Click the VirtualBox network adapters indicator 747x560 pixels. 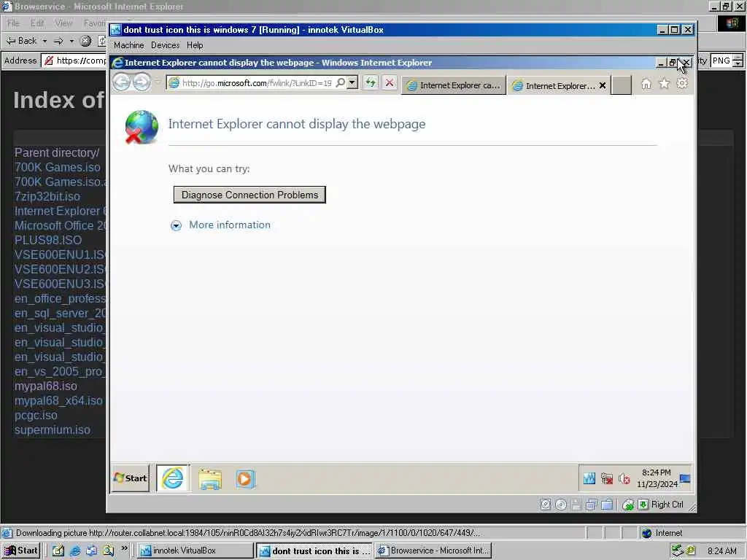pos(591,505)
